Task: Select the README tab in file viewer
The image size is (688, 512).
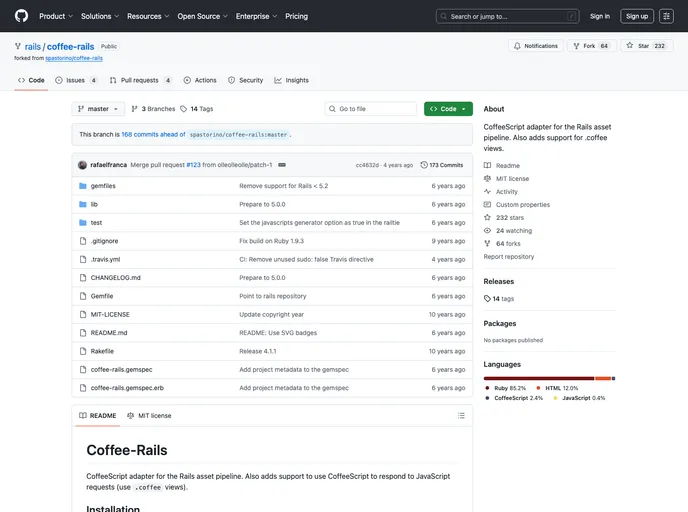Action: click(x=97, y=415)
